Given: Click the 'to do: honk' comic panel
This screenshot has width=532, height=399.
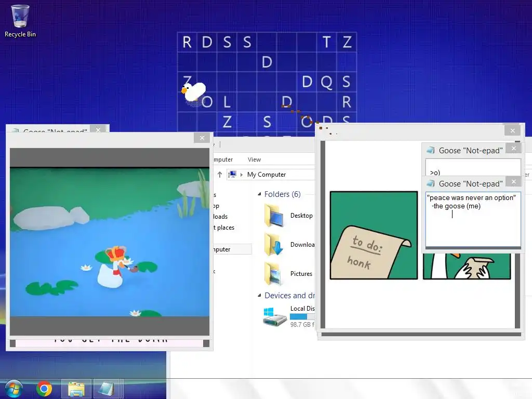Looking at the screenshot, I should (374, 235).
